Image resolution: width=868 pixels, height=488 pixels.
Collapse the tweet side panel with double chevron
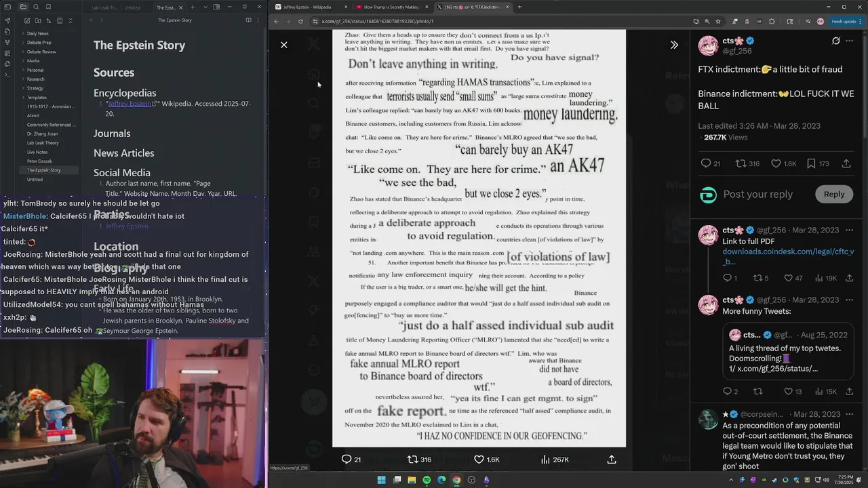[674, 45]
